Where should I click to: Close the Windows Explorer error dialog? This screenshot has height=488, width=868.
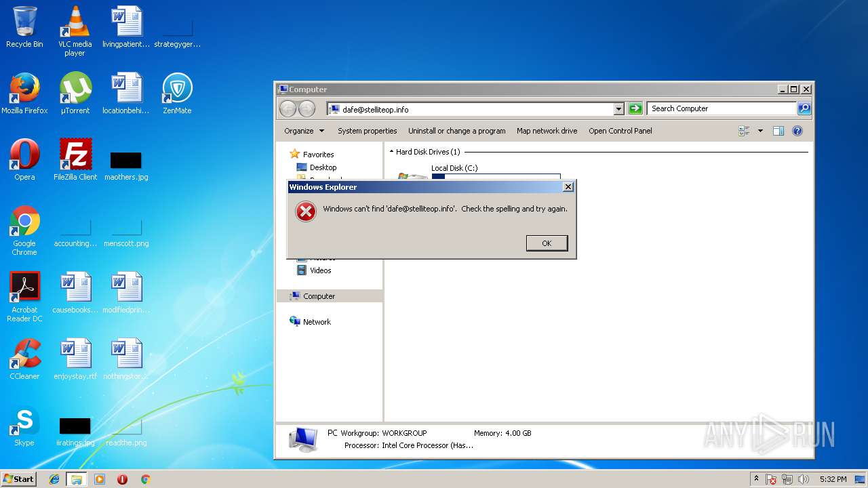(x=568, y=187)
